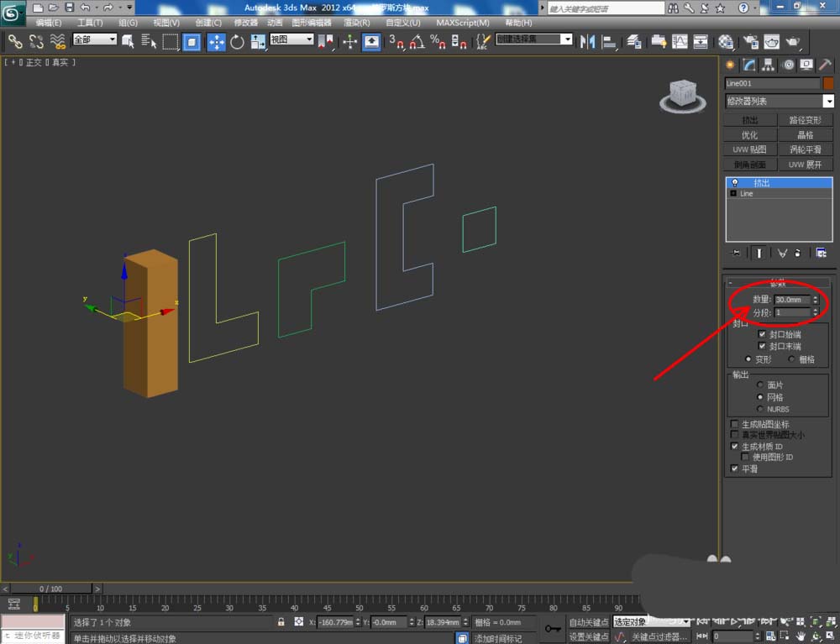Click the Line001 object color swatch
Screen dimensions: 840x644
827,83
